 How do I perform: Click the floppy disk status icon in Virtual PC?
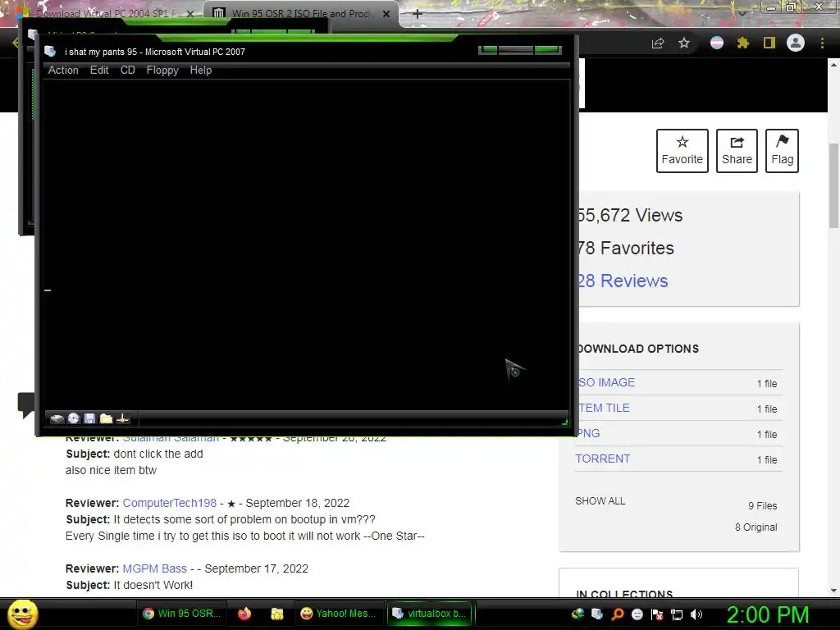coord(89,418)
